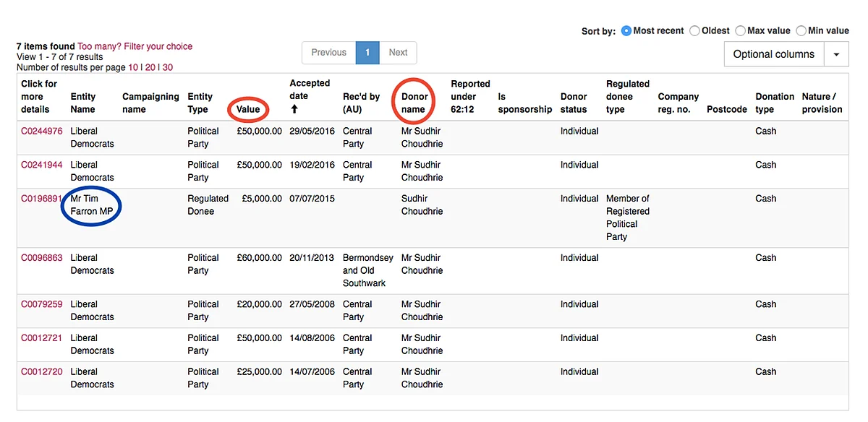Click the £25,000.00 value cell
The image size is (868, 422).
point(259,372)
